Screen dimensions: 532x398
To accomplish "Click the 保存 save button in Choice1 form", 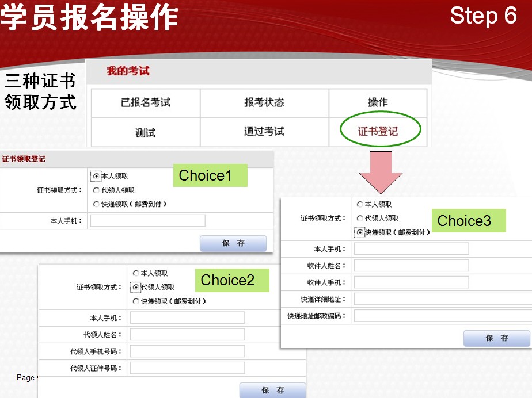I will coord(233,243).
